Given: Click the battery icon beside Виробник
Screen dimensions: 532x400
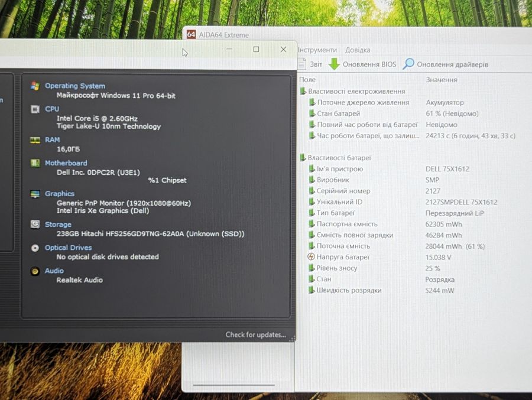Looking at the screenshot, I should tap(312, 180).
